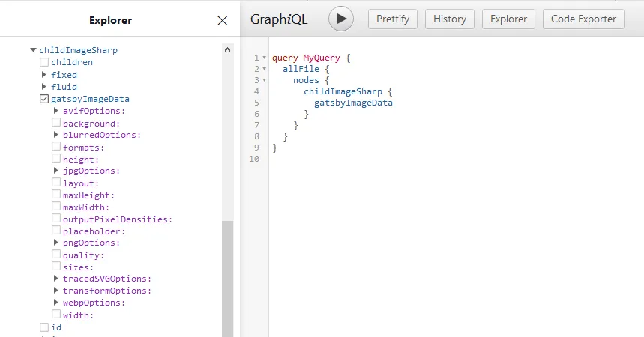Close the Explorer panel
644x337 pixels.
[x=222, y=20]
